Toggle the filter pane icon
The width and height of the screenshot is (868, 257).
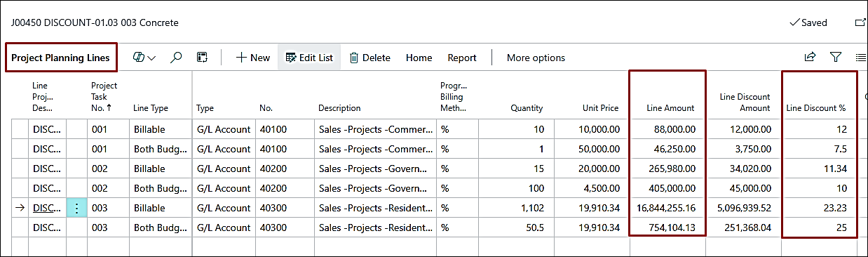click(836, 58)
